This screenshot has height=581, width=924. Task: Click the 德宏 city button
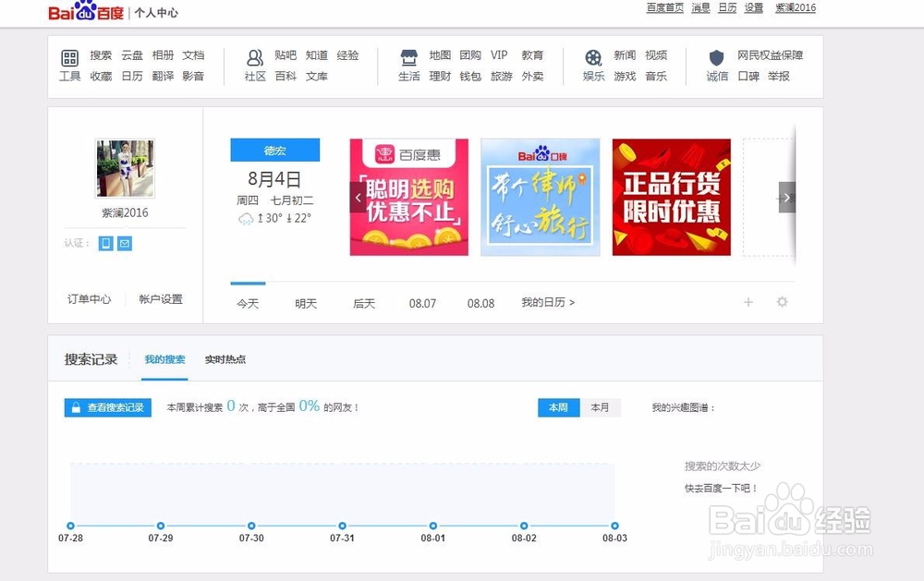tap(275, 151)
